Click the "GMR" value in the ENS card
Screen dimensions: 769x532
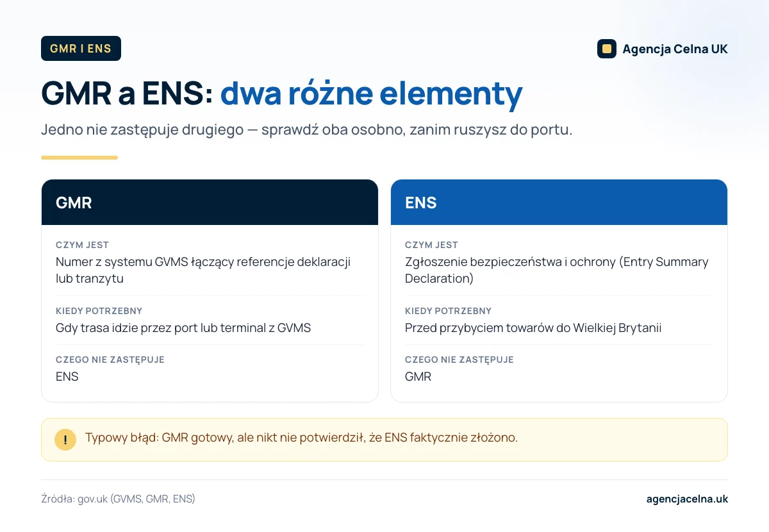pyautogui.click(x=418, y=377)
